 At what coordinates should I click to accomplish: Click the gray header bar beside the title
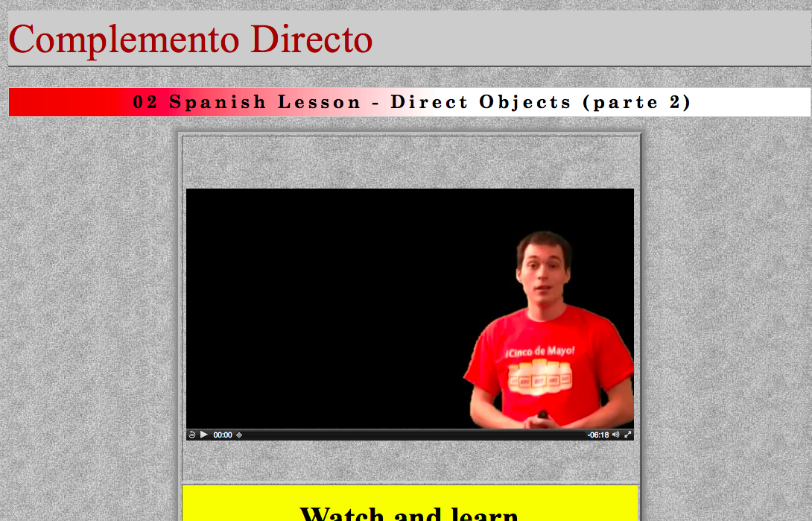pos(590,39)
